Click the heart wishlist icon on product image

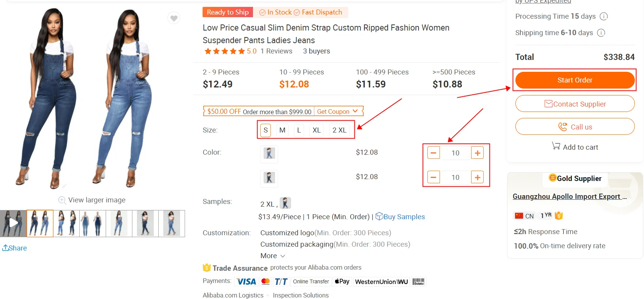point(174,18)
